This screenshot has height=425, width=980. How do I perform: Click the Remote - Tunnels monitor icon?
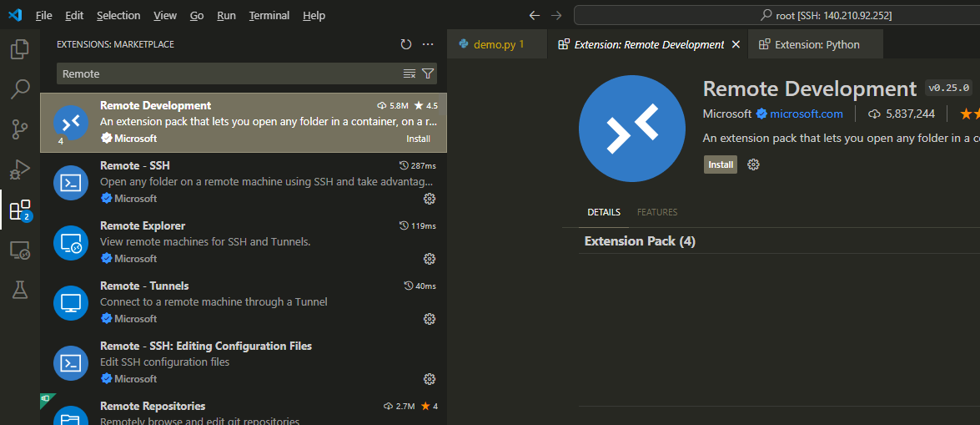point(71,303)
